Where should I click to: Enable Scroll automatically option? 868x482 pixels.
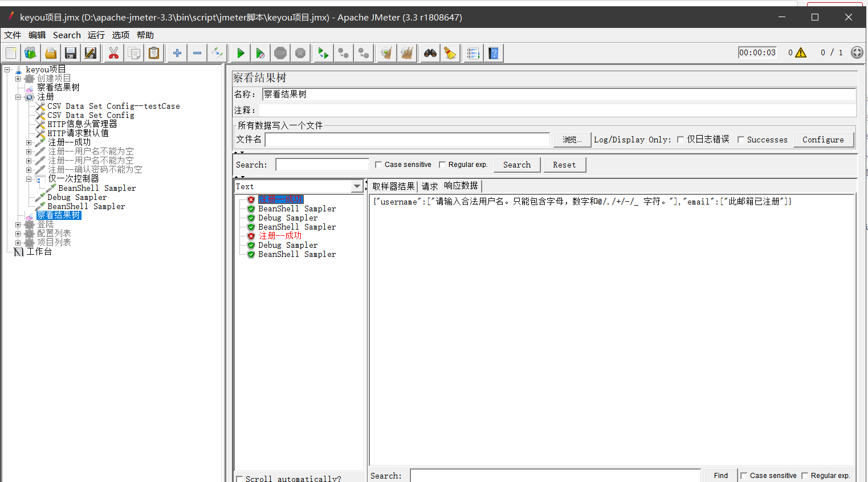tap(239, 479)
